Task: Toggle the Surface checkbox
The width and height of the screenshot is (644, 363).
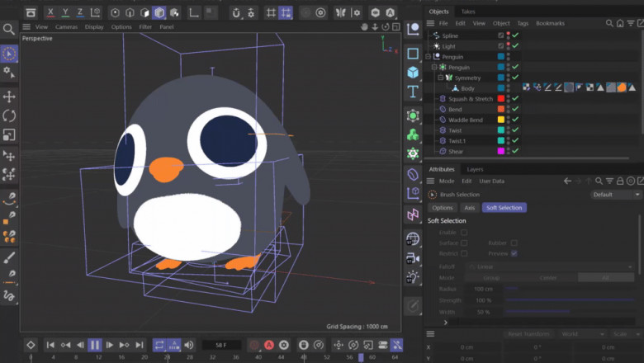Action: (464, 243)
